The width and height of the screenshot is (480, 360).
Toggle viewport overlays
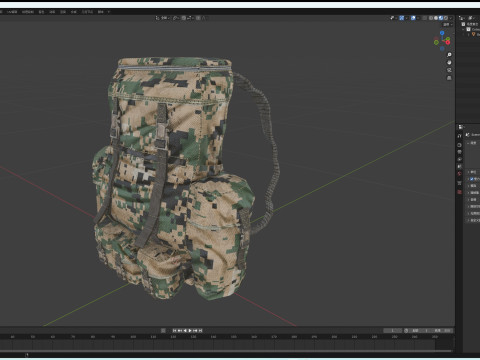pyautogui.click(x=413, y=18)
